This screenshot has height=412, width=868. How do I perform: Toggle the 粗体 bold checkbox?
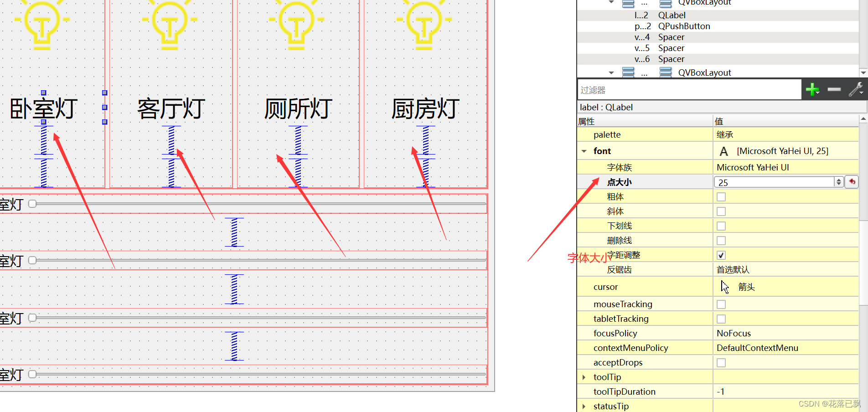[721, 197]
